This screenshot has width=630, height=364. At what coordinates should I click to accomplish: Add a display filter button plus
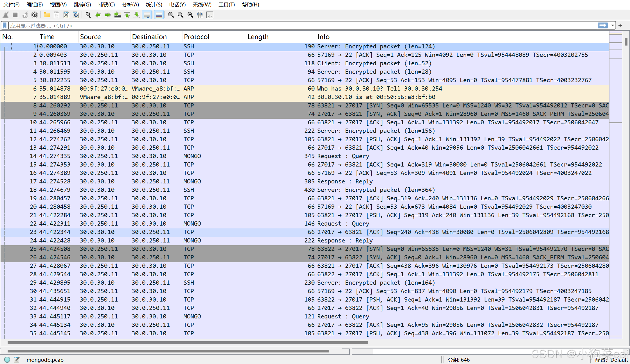coord(620,26)
